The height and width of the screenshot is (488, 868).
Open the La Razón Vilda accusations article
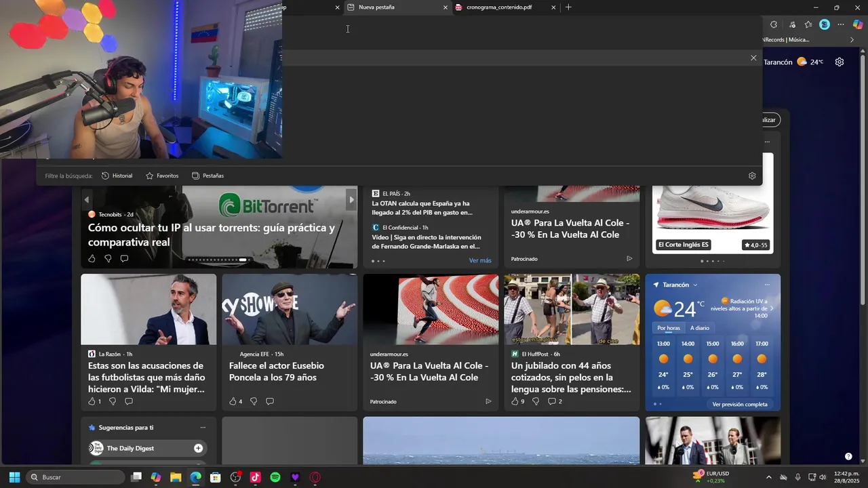click(x=146, y=378)
